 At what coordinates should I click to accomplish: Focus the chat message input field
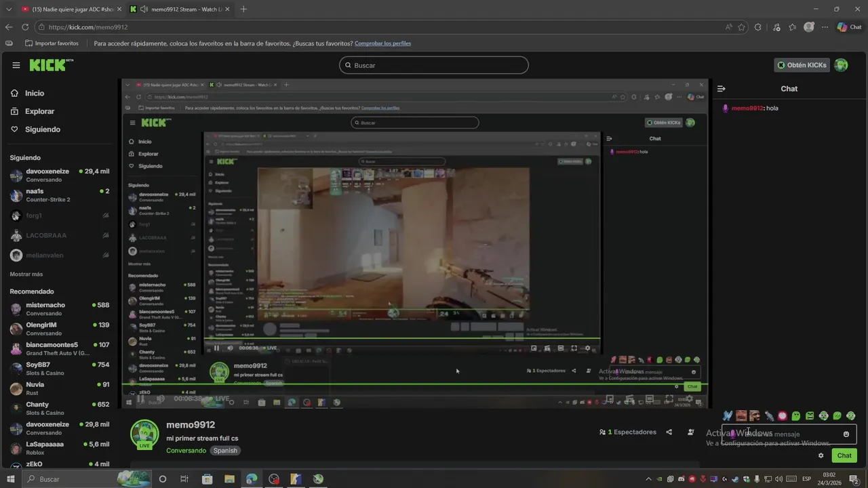click(789, 434)
